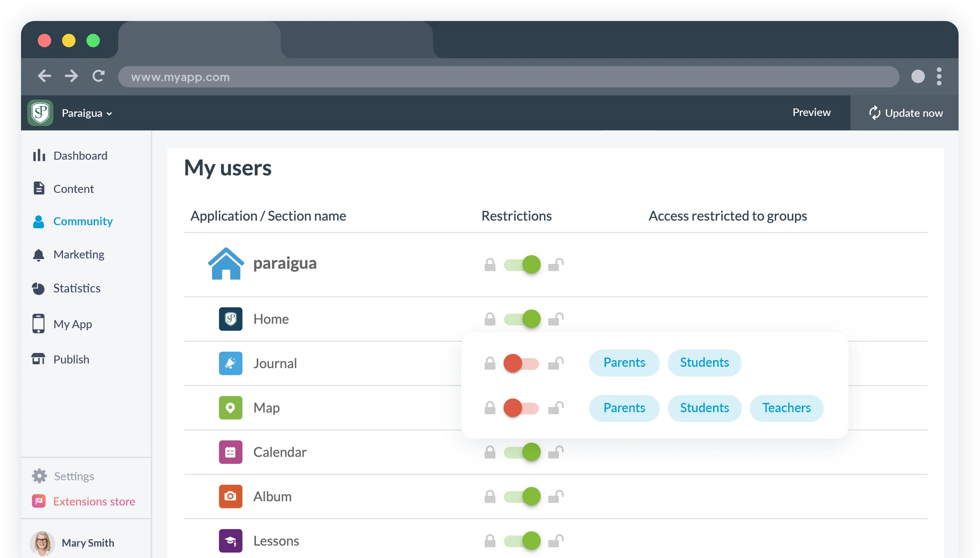Click the Lessons graduation cap icon
The height and width of the screenshot is (558, 980).
pos(230,541)
